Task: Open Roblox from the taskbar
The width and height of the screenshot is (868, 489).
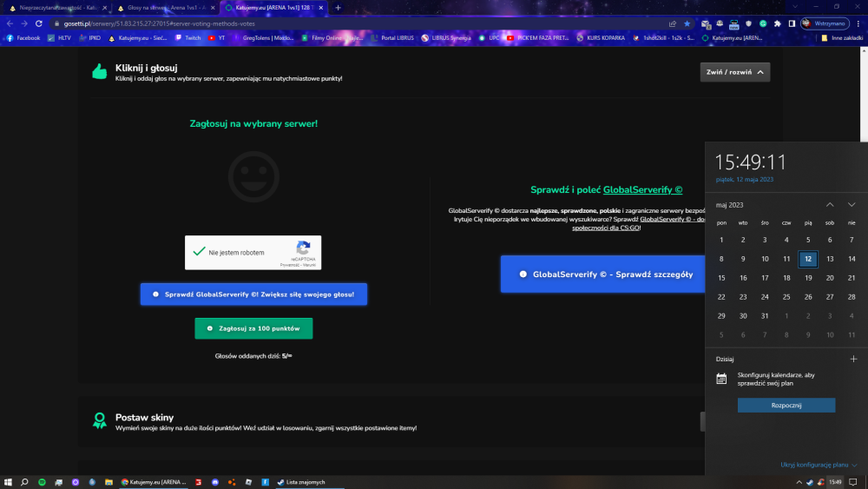Action: (248, 482)
